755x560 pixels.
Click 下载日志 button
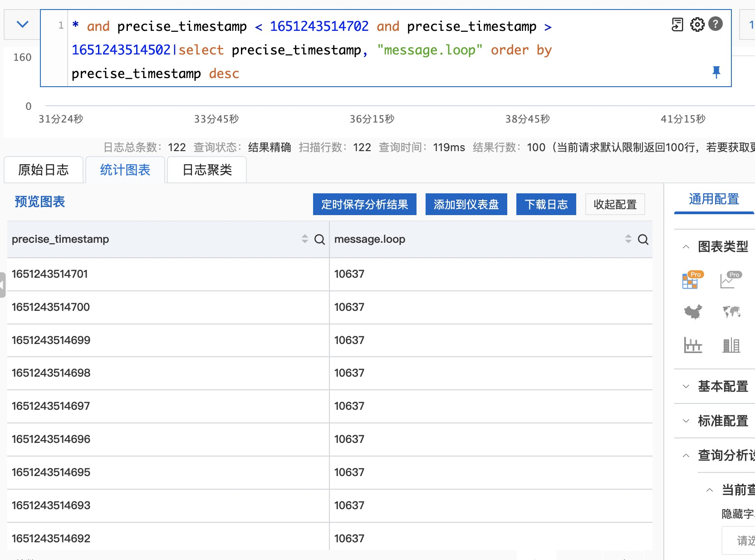[x=546, y=204]
